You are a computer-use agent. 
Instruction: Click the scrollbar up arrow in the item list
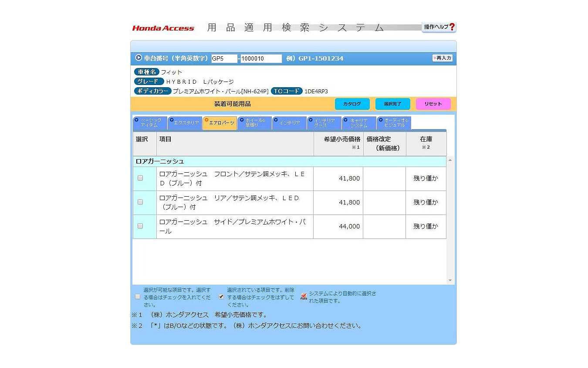click(450, 160)
